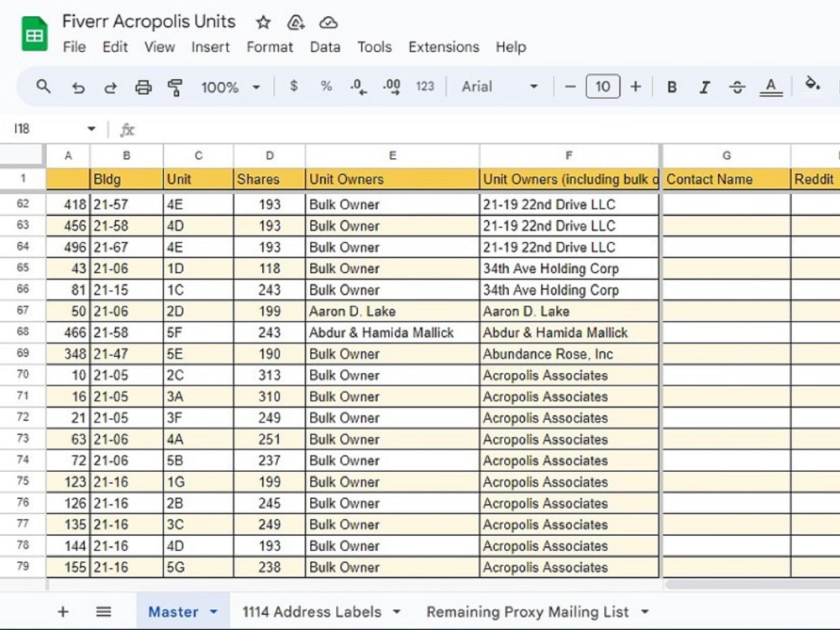Toggle italic formatting
Viewport: 840px width, 630px height.
point(704,87)
